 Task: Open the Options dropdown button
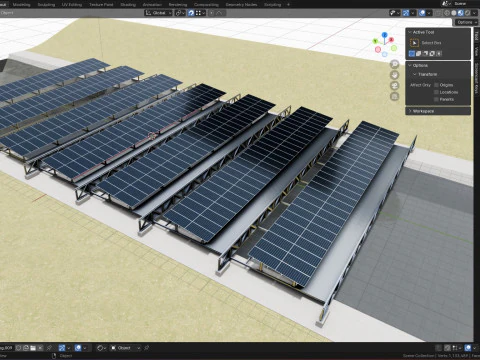(x=467, y=22)
